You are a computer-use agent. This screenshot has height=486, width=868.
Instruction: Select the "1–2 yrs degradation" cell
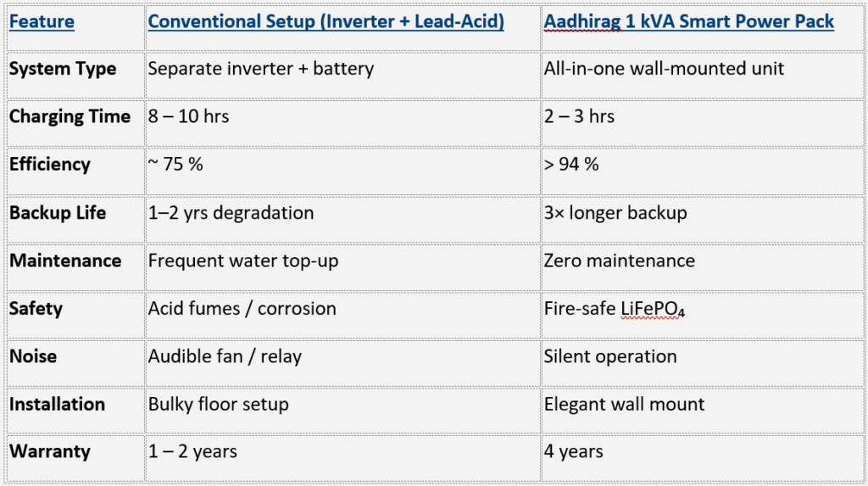point(231,213)
